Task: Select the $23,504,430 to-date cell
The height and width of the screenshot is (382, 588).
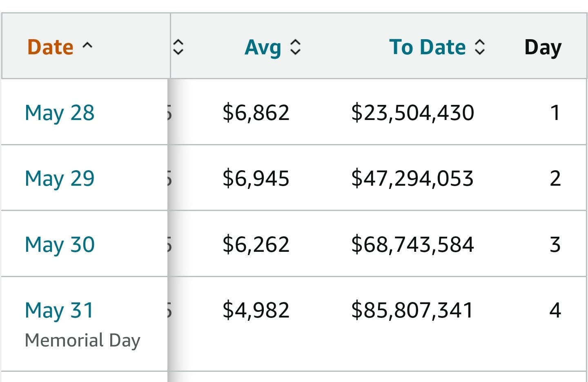Action: pos(412,113)
